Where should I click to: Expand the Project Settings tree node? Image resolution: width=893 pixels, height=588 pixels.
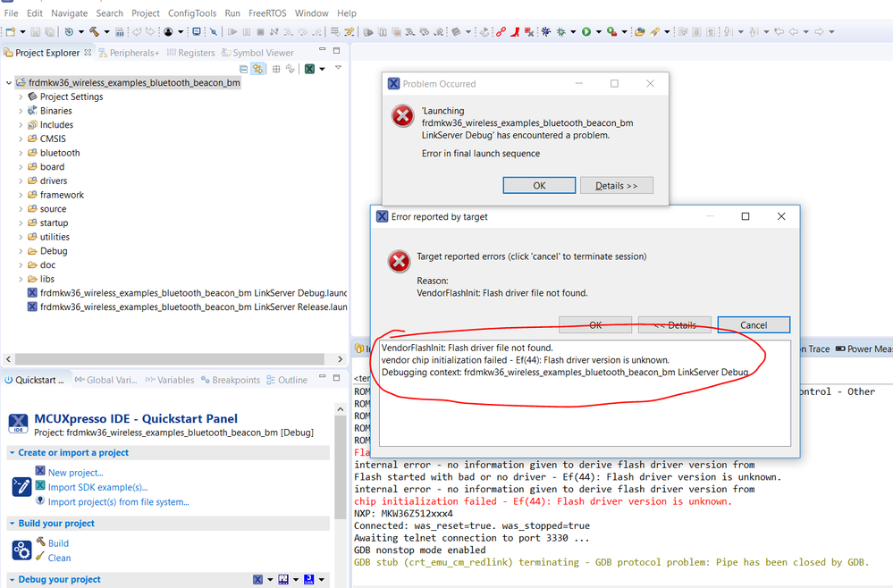pyautogui.click(x=21, y=97)
